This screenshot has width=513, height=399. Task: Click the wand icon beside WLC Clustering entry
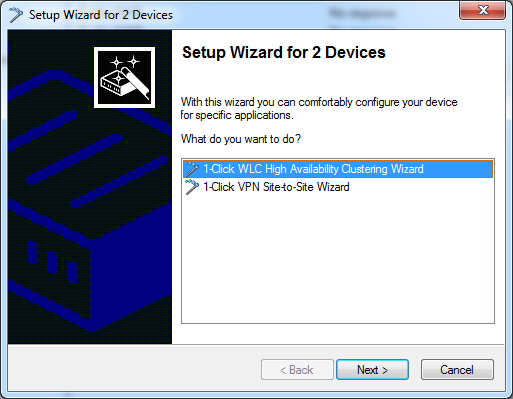(x=192, y=169)
